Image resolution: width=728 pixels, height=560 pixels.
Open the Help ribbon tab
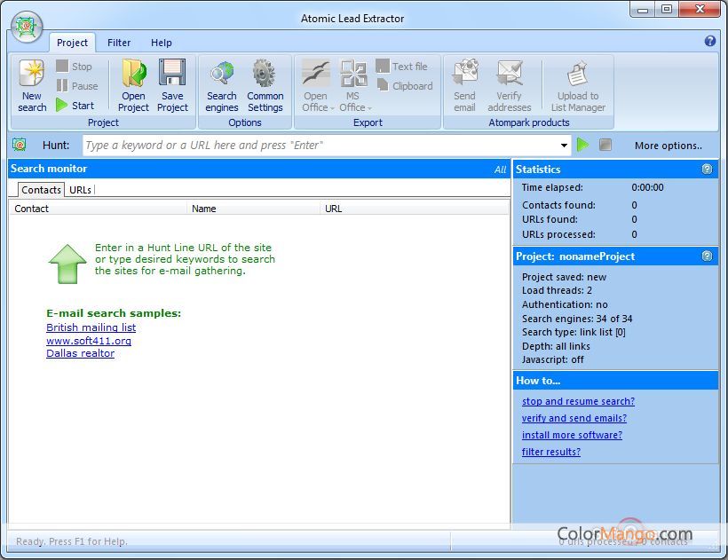[161, 43]
